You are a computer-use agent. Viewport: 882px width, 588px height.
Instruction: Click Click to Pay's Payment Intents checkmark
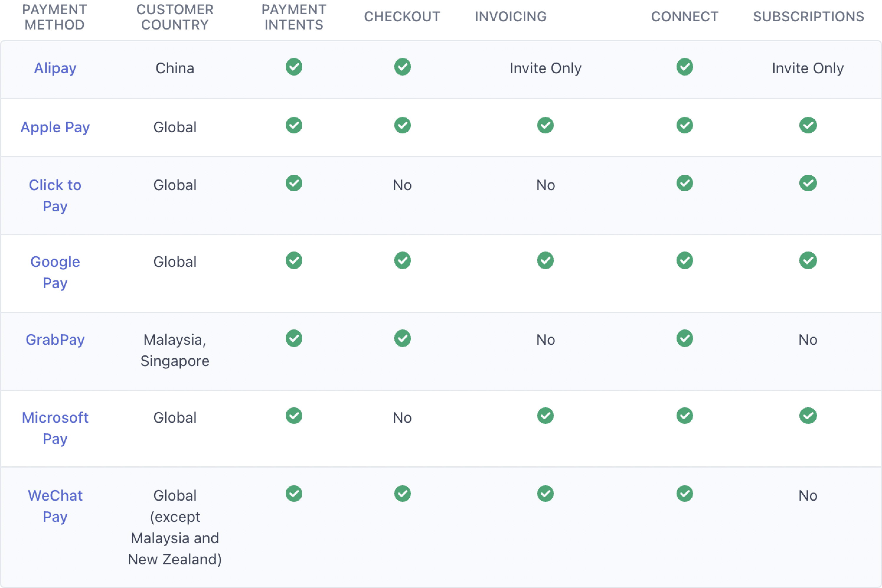click(294, 183)
